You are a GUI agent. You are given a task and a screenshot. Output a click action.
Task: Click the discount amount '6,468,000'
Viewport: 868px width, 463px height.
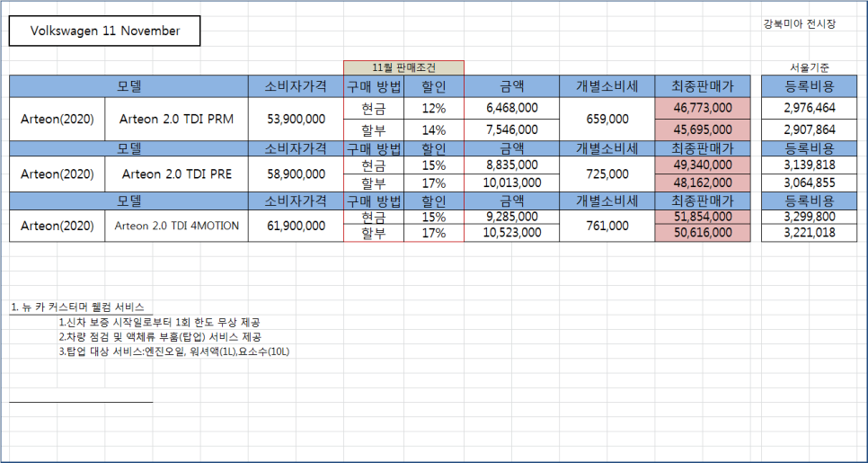tap(511, 108)
